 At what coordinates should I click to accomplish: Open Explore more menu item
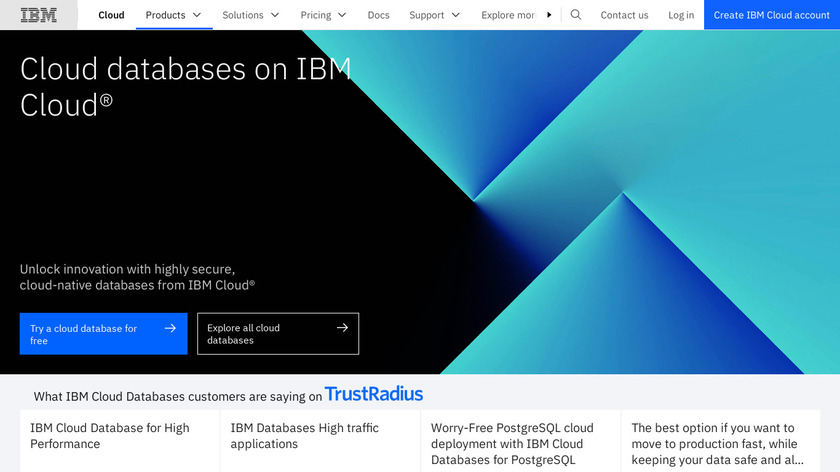click(508, 15)
